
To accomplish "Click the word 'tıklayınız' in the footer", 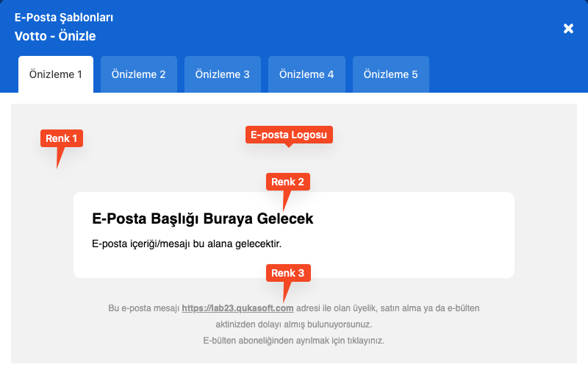I will pos(366,341).
